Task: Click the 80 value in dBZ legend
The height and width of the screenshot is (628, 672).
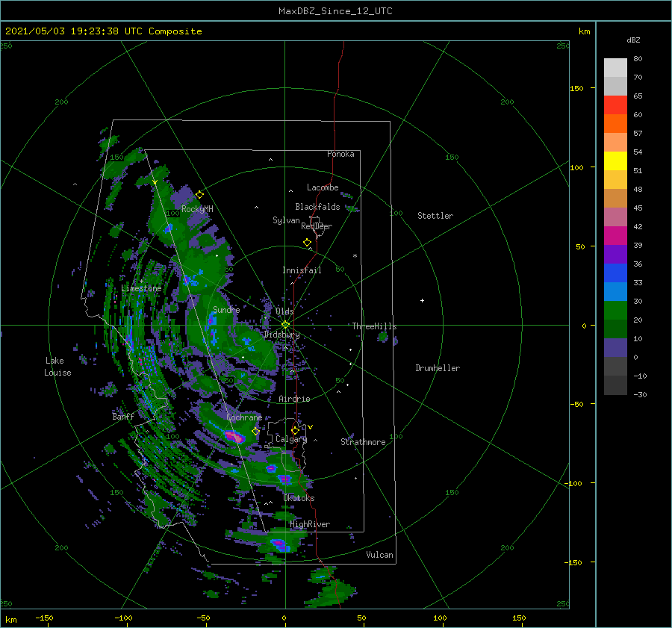Action: (x=638, y=59)
